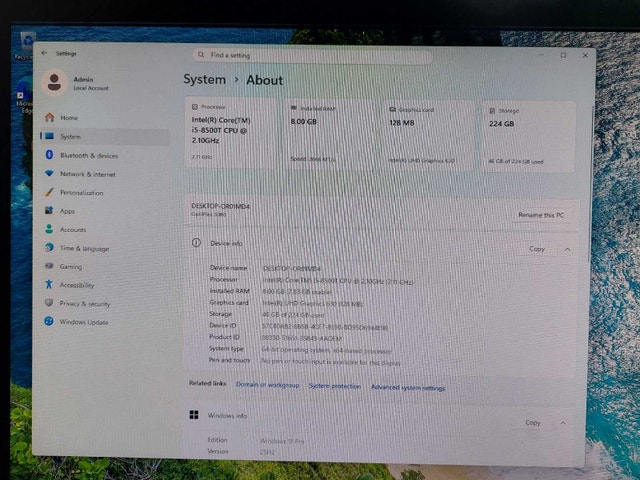Image resolution: width=640 pixels, height=480 pixels.
Task: Open Microsoft Edge desktop shortcut
Action: coord(24,96)
